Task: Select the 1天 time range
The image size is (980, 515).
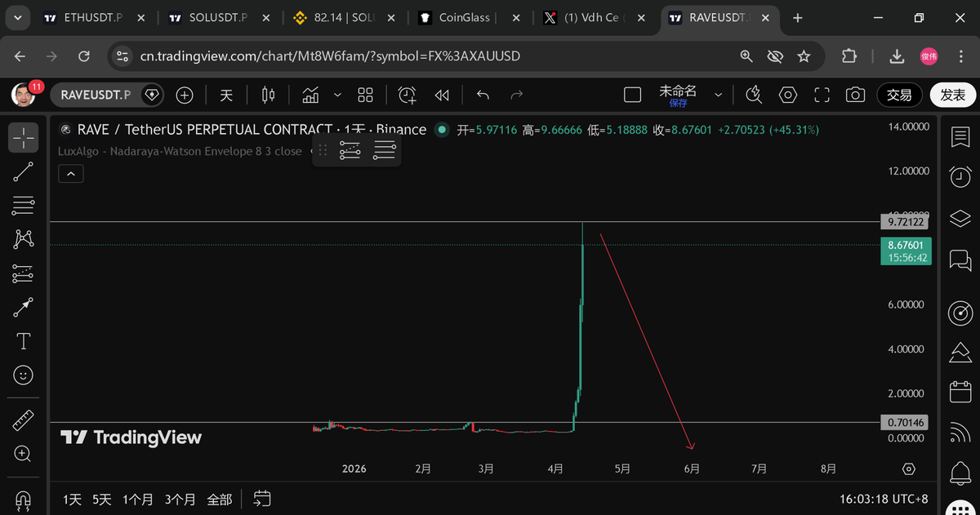Action: click(x=73, y=499)
